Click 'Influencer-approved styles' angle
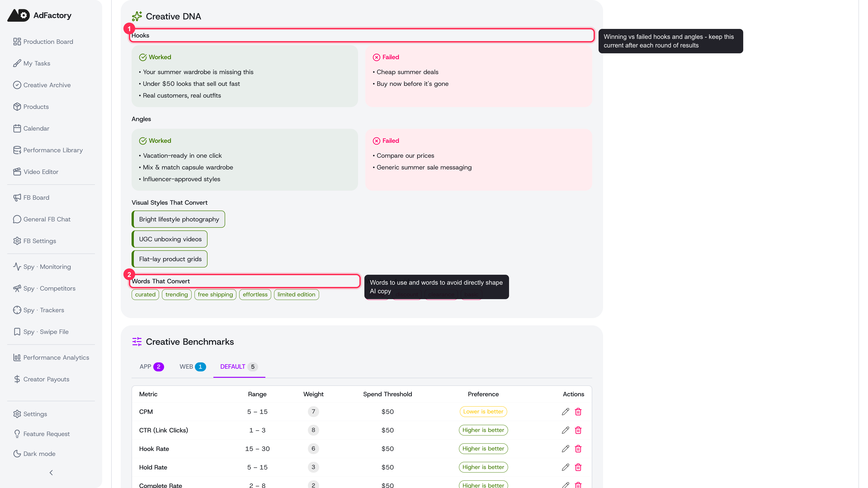The width and height of the screenshot is (868, 488). (182, 179)
